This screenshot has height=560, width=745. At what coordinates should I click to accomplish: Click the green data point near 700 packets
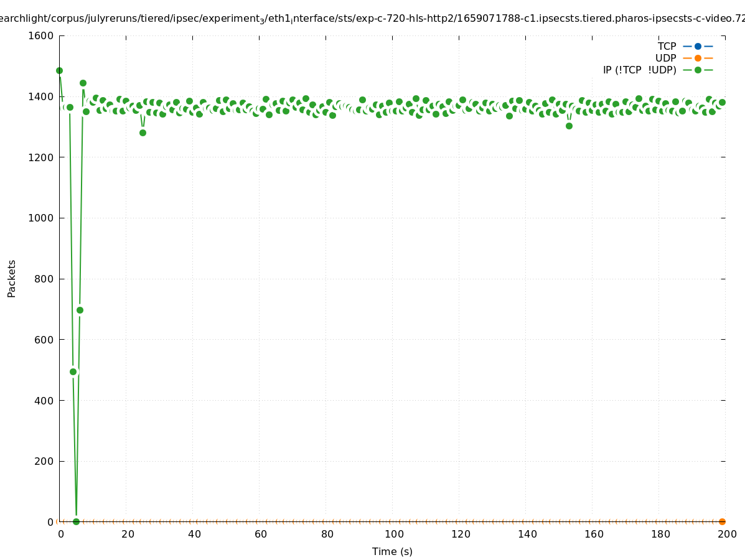point(80,310)
